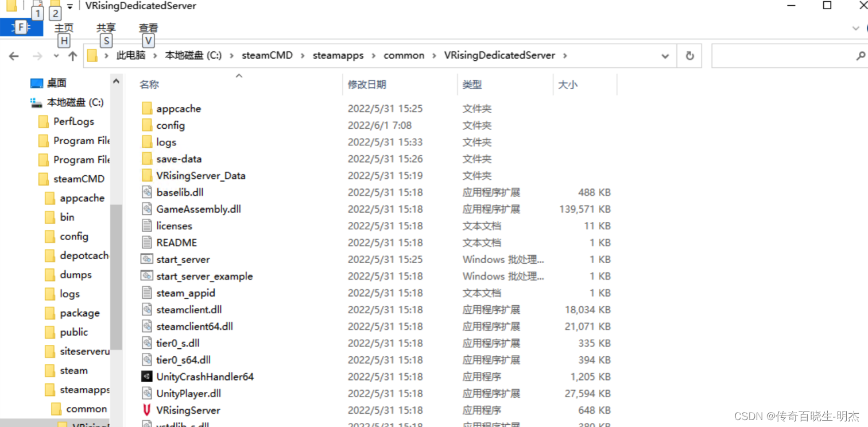Select the config folder icon in file list
This screenshot has height=427, width=868.
point(147,125)
